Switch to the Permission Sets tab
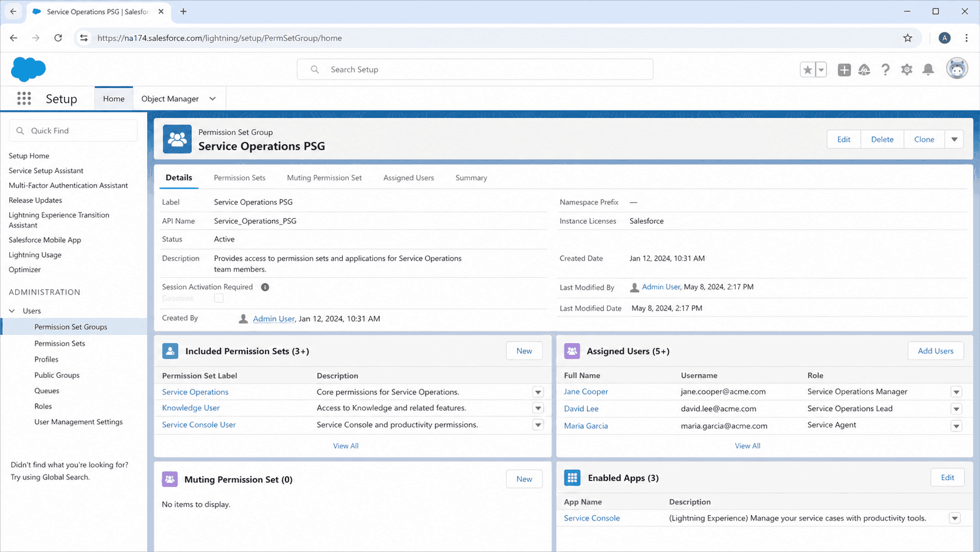Viewport: 980px width, 552px height. click(240, 178)
